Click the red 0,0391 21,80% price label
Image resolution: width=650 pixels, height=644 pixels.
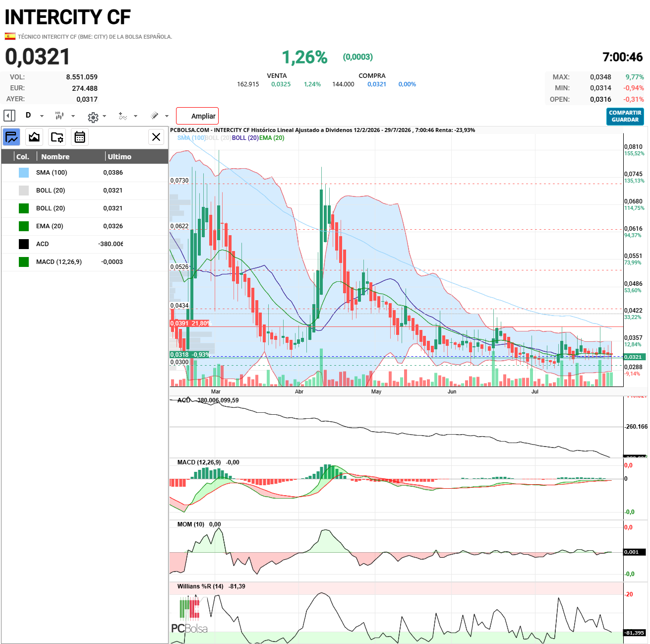pyautogui.click(x=190, y=323)
